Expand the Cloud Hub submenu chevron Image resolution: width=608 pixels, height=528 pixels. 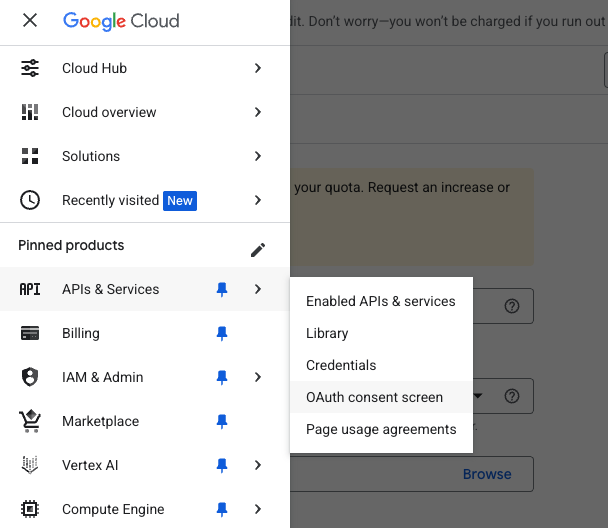(258, 68)
